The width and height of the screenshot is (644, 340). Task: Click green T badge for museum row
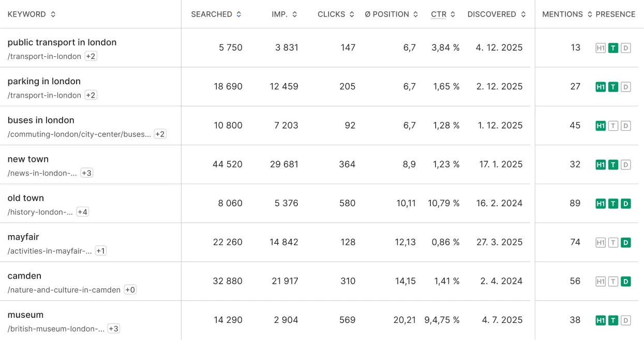(613, 320)
